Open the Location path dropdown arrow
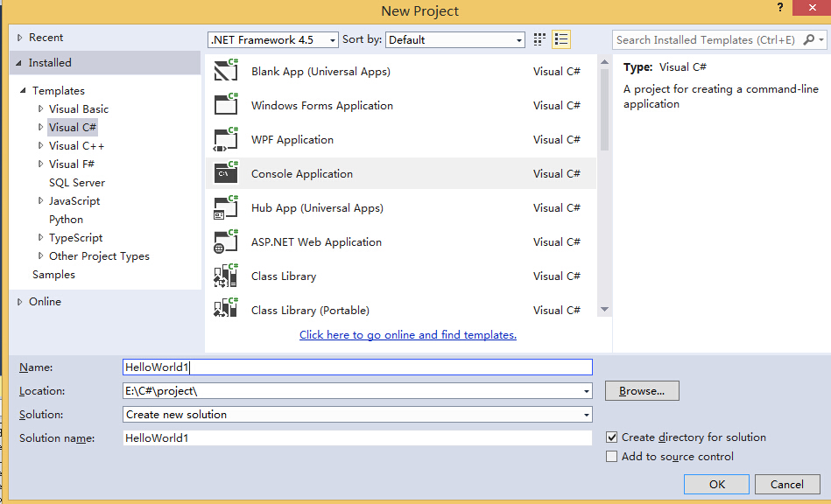This screenshot has height=504, width=831. [x=586, y=391]
